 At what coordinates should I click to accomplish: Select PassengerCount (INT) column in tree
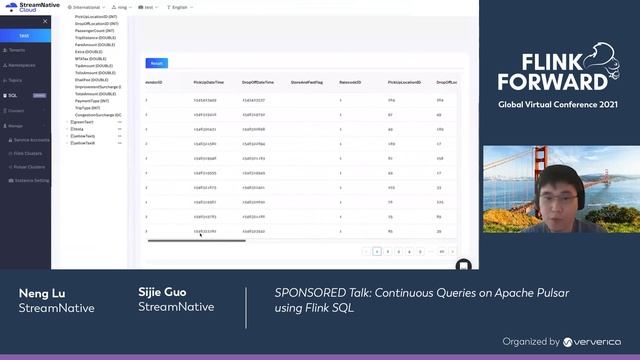point(94,31)
